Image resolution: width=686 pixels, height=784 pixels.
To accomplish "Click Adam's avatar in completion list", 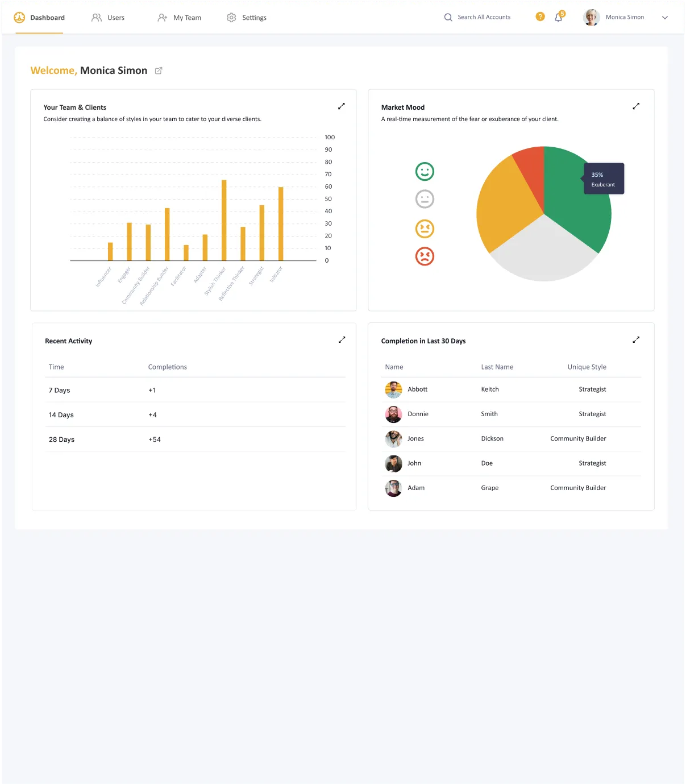I will (x=393, y=488).
